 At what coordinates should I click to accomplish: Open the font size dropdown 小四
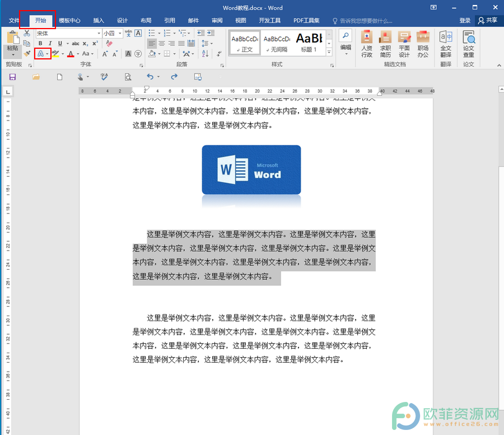(x=120, y=33)
